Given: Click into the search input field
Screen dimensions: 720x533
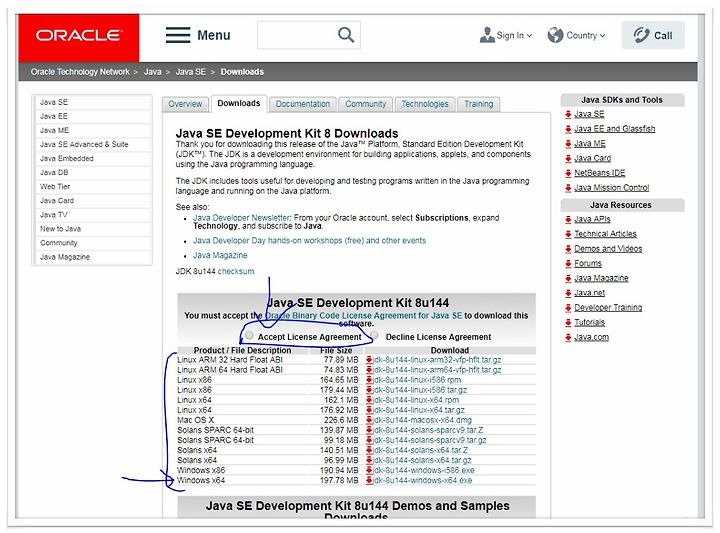Looking at the screenshot, I should (x=297, y=35).
